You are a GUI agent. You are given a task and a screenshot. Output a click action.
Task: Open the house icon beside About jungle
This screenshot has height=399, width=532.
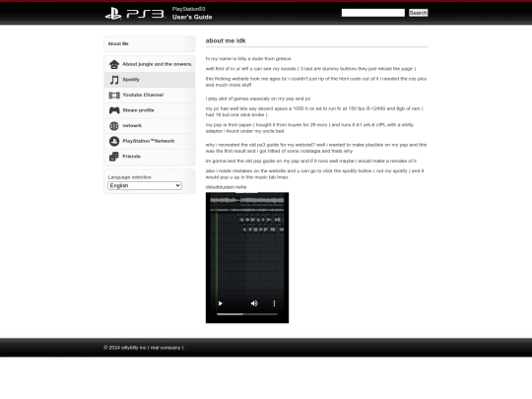click(x=114, y=64)
